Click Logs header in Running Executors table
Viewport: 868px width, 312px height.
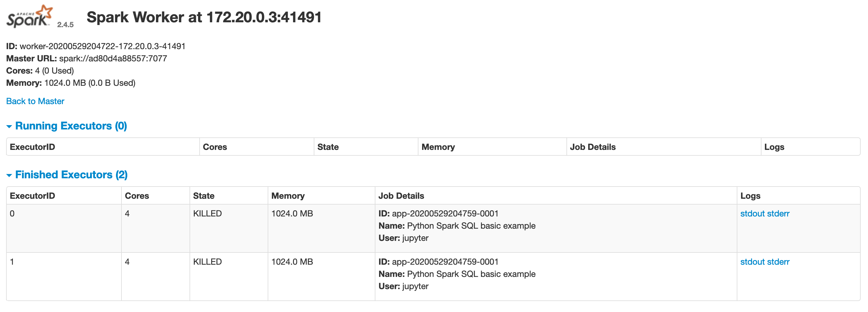click(x=774, y=147)
